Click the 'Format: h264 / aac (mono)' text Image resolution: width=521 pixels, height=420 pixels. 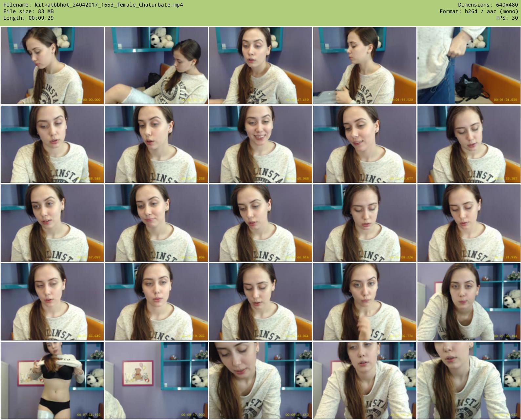[x=479, y=11]
